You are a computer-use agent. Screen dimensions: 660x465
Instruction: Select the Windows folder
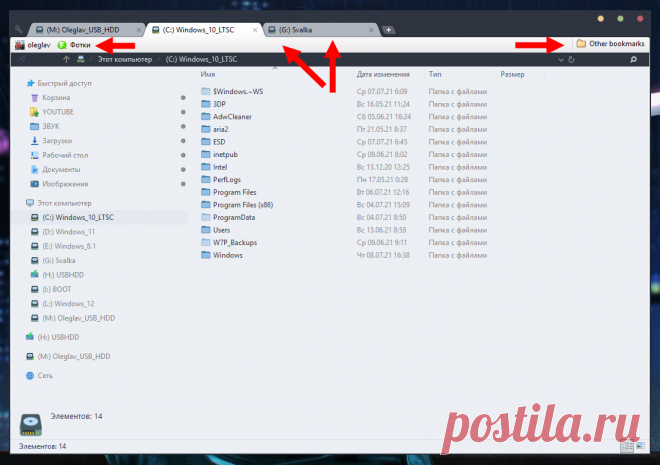(x=222, y=255)
